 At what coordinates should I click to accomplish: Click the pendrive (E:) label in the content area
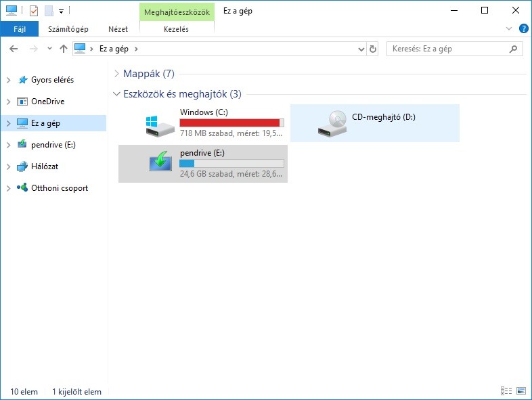[x=202, y=153]
